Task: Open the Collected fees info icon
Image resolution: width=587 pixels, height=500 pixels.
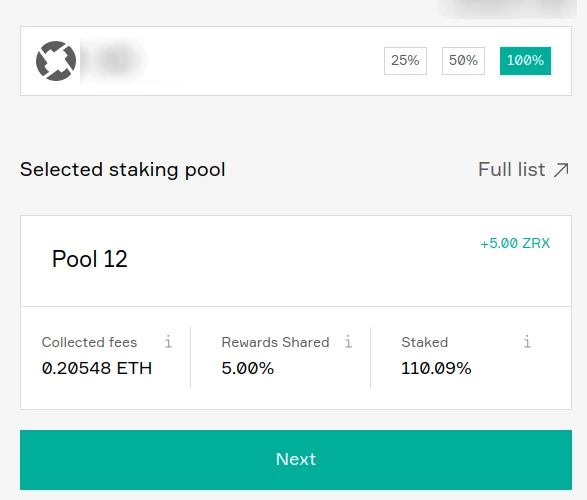Action: [168, 342]
